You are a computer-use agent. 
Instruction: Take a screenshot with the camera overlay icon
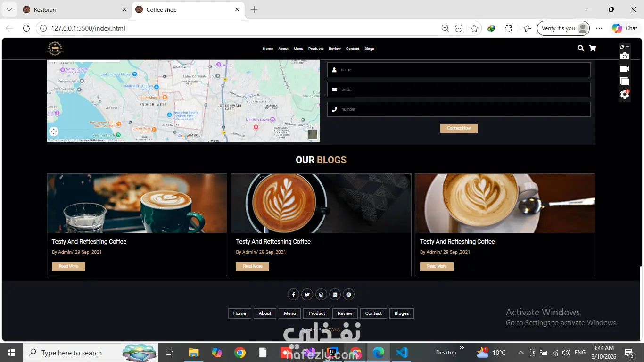pos(625,56)
